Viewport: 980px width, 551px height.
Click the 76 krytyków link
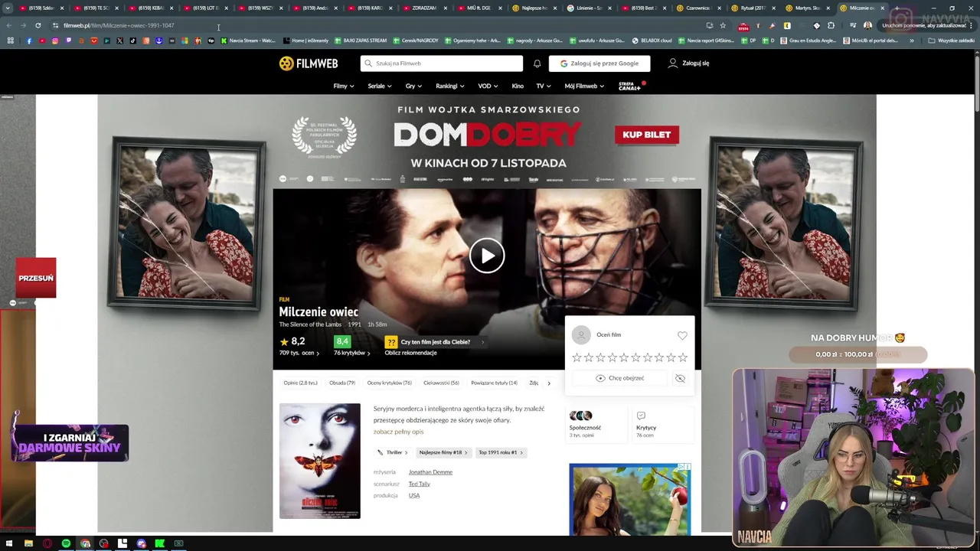[x=352, y=353]
